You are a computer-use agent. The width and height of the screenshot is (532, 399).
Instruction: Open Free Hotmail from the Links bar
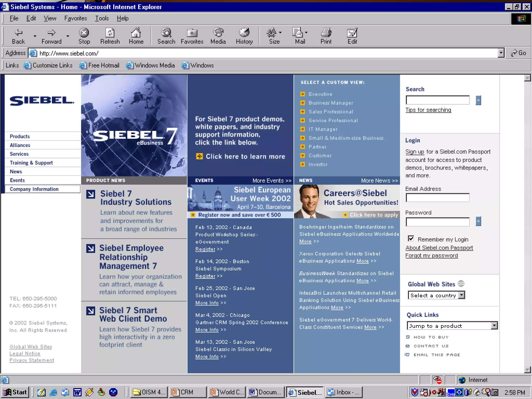point(99,65)
